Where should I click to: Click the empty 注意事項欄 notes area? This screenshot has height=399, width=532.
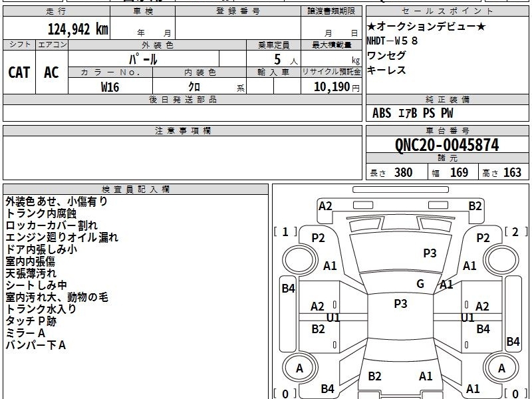point(182,158)
